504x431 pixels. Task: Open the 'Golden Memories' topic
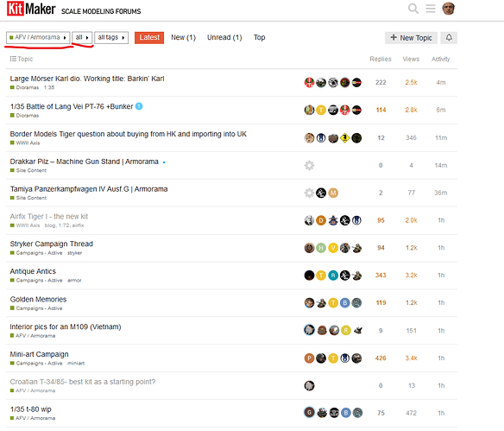click(x=38, y=299)
